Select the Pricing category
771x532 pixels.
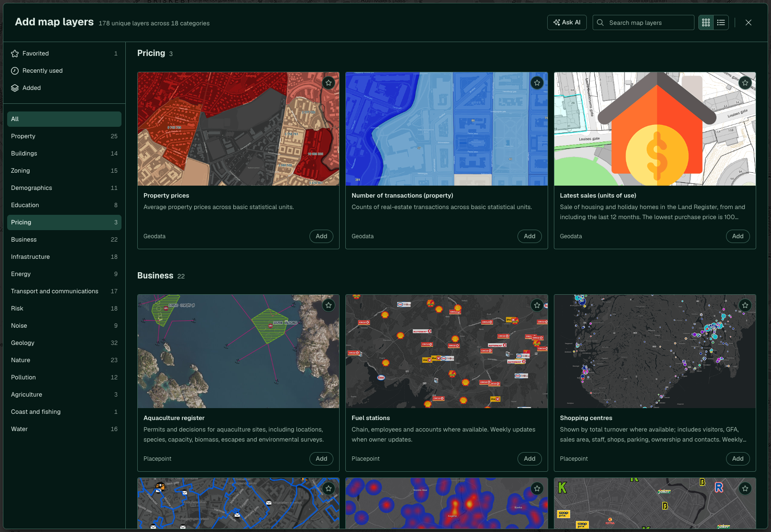(x=64, y=222)
